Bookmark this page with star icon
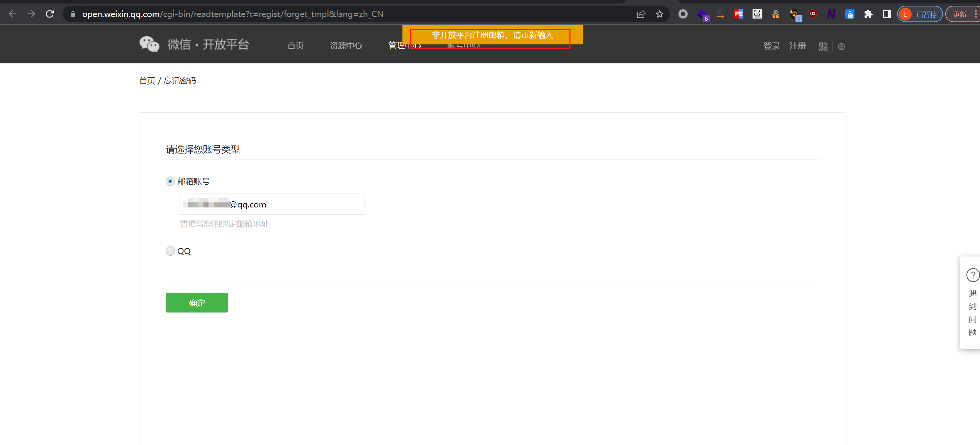Image resolution: width=980 pixels, height=445 pixels. [x=660, y=14]
